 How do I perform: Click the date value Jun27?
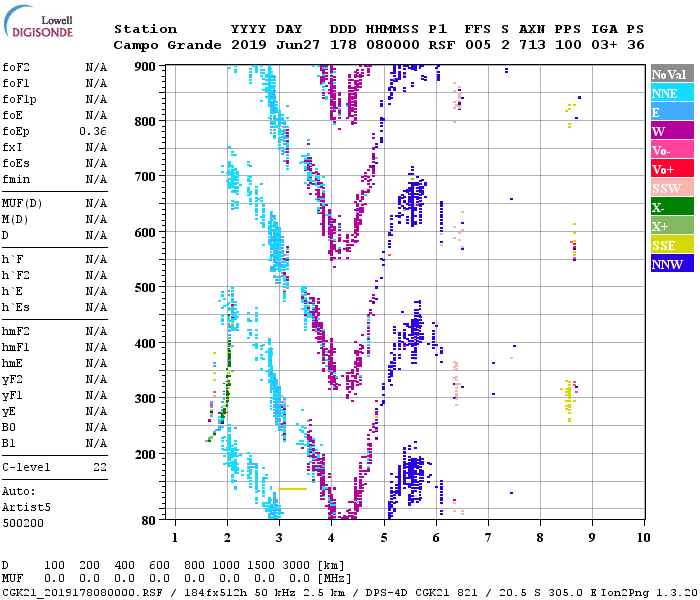point(298,45)
